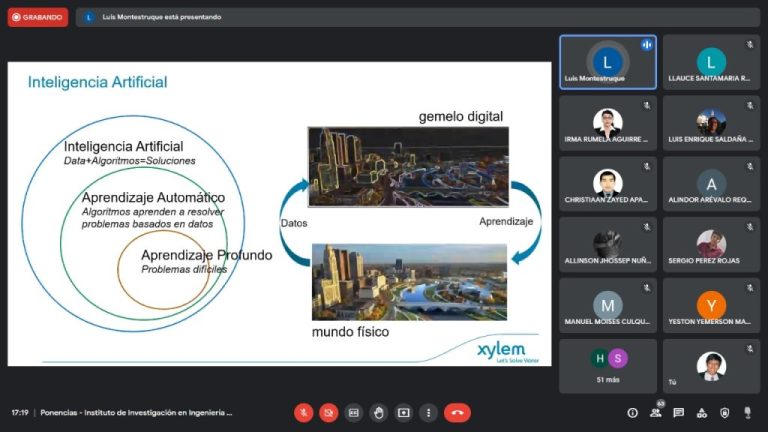
Task: Select the LLAUCE SANTAMARIA participant tile
Action: coord(711,62)
